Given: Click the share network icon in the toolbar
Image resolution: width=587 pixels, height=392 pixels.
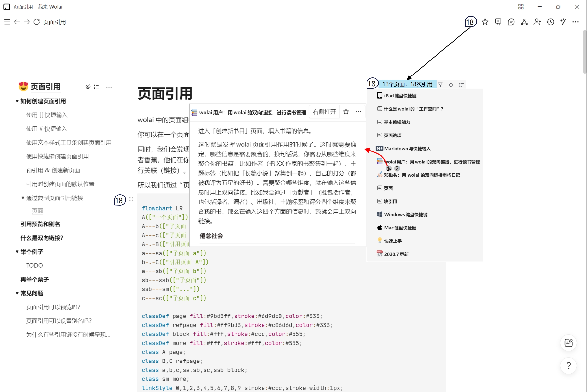Looking at the screenshot, I should coord(524,22).
